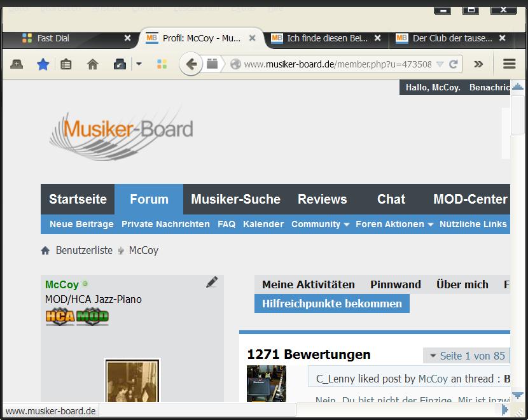Screen dimensions: 528x420
Task: Click the orange HCA badge
Action: coord(60,316)
